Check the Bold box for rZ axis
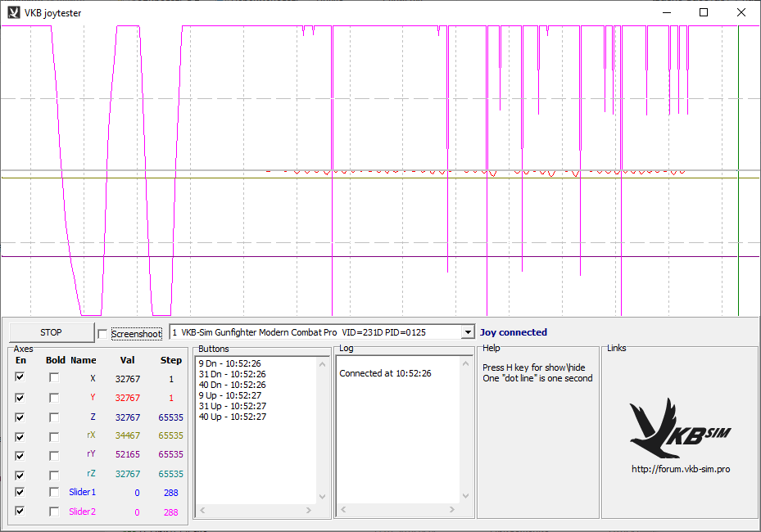This screenshot has width=761, height=532. click(x=54, y=475)
